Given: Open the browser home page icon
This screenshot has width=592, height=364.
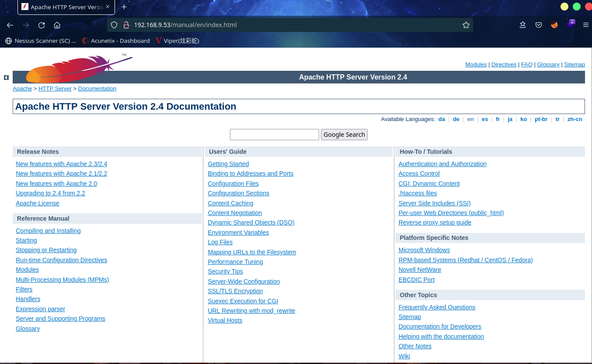Looking at the screenshot, I should tap(57, 25).
